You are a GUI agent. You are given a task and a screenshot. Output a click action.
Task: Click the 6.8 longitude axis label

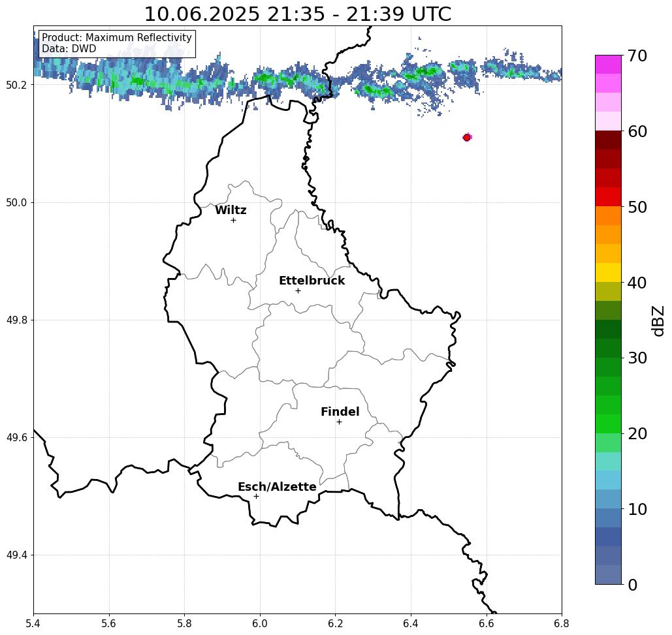coord(562,624)
